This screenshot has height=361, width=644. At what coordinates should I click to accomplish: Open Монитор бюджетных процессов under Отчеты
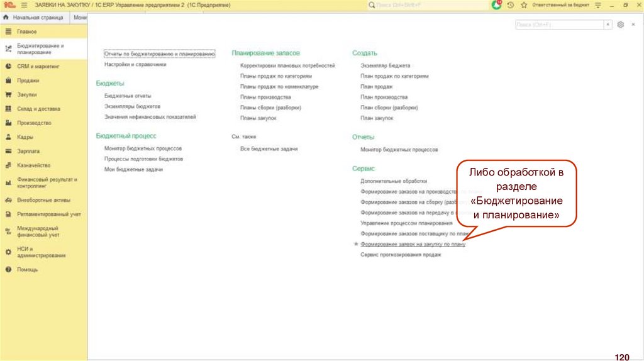click(x=399, y=150)
